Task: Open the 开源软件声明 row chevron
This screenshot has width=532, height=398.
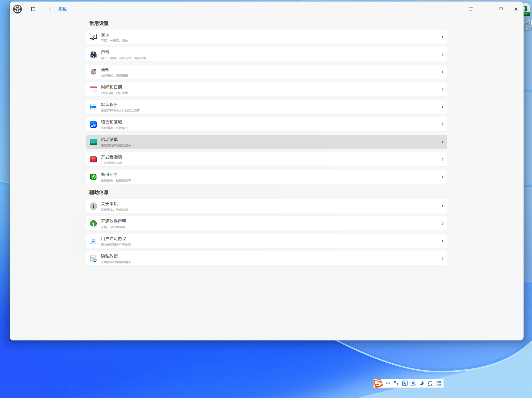Action: click(x=442, y=224)
